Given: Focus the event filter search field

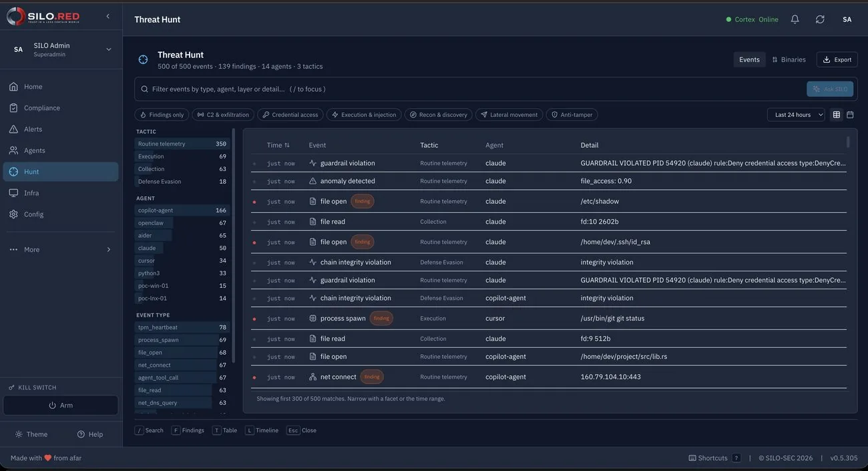Looking at the screenshot, I should click(x=471, y=89).
